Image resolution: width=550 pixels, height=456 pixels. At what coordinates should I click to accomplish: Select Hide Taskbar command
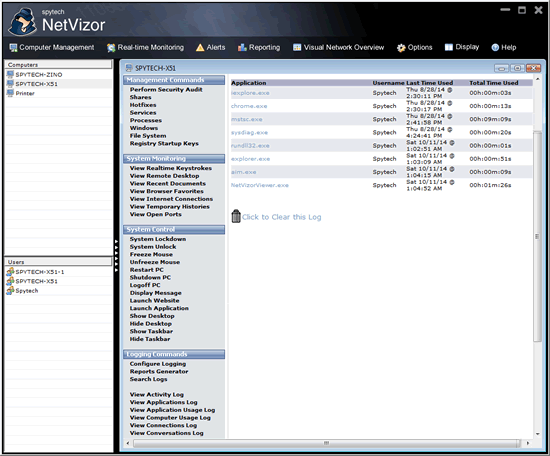[x=150, y=339]
